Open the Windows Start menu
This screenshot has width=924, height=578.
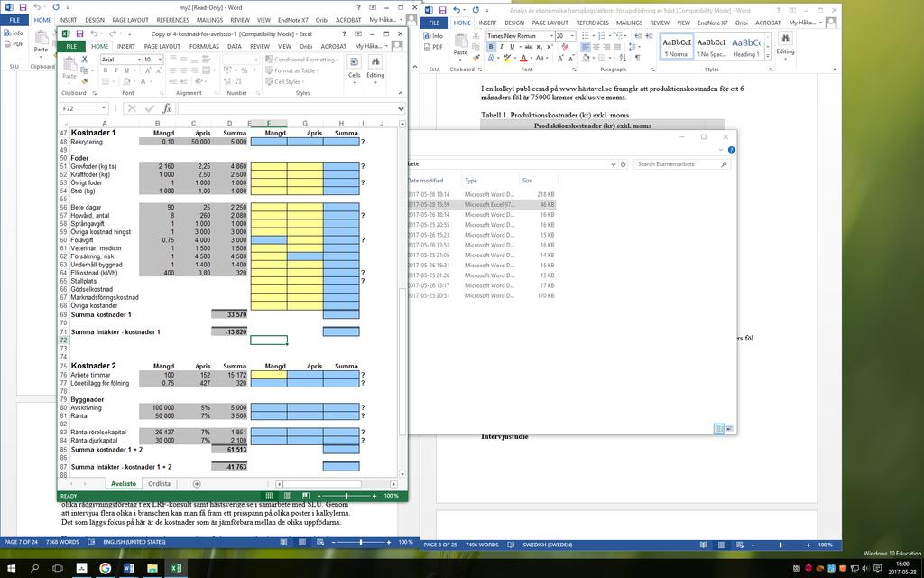point(11,568)
